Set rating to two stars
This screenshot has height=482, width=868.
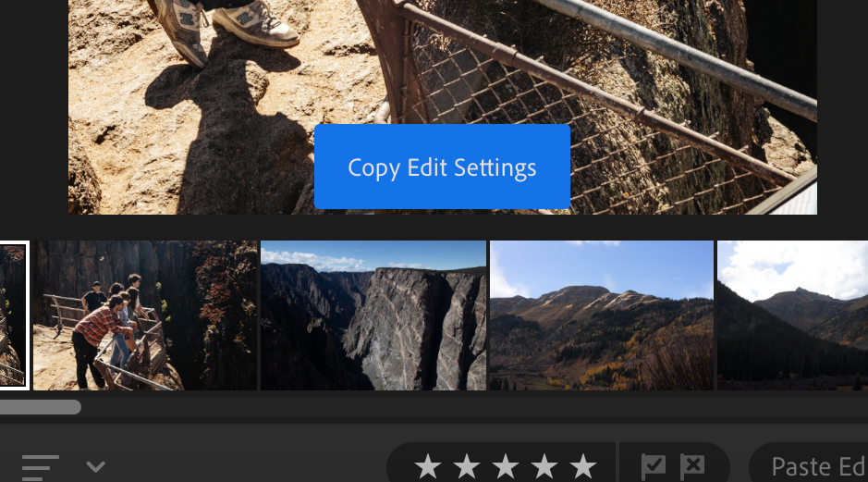pyautogui.click(x=467, y=466)
